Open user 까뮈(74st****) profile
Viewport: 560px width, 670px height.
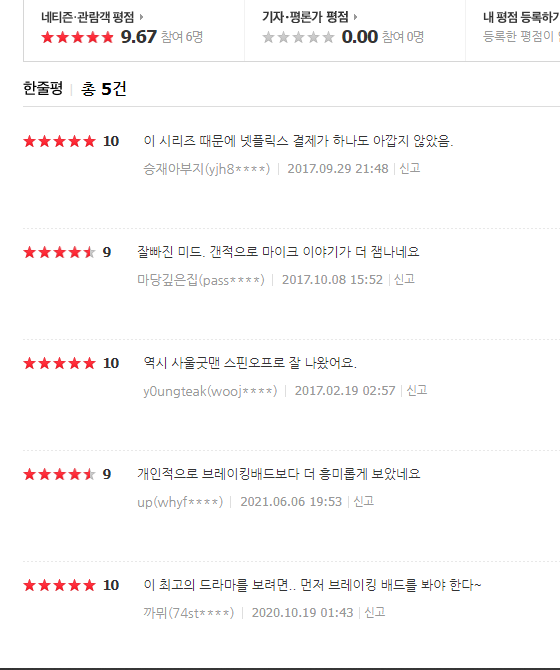pyautogui.click(x=188, y=613)
